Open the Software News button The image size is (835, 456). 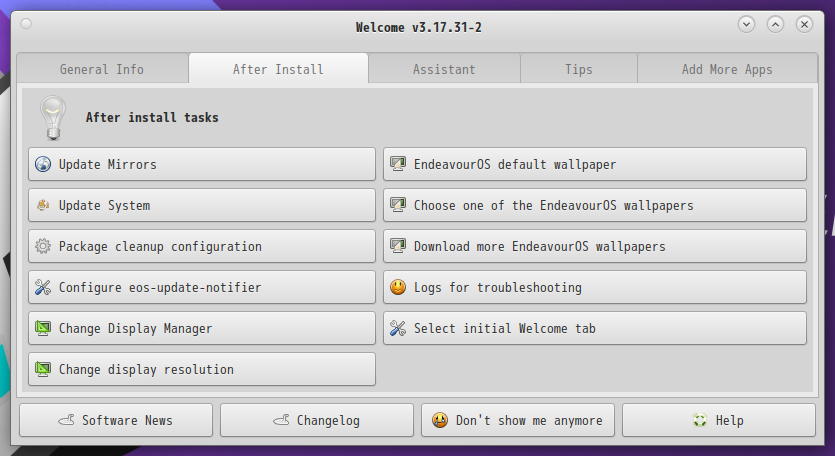116,420
